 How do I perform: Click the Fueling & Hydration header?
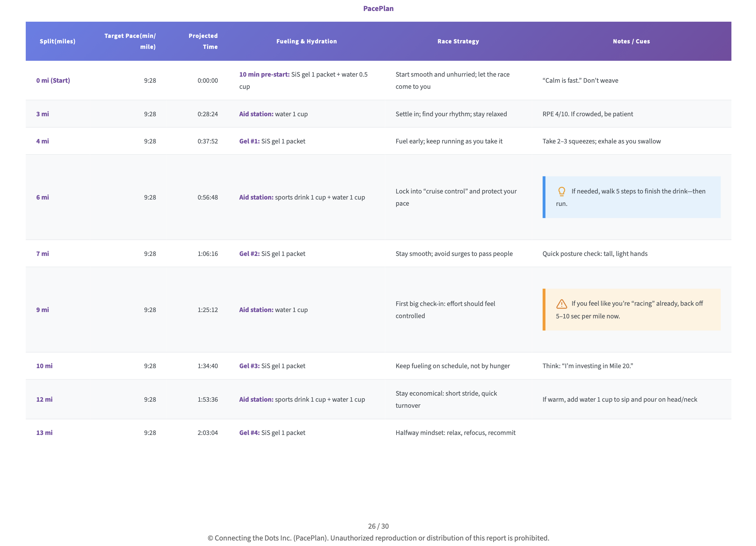coord(306,41)
